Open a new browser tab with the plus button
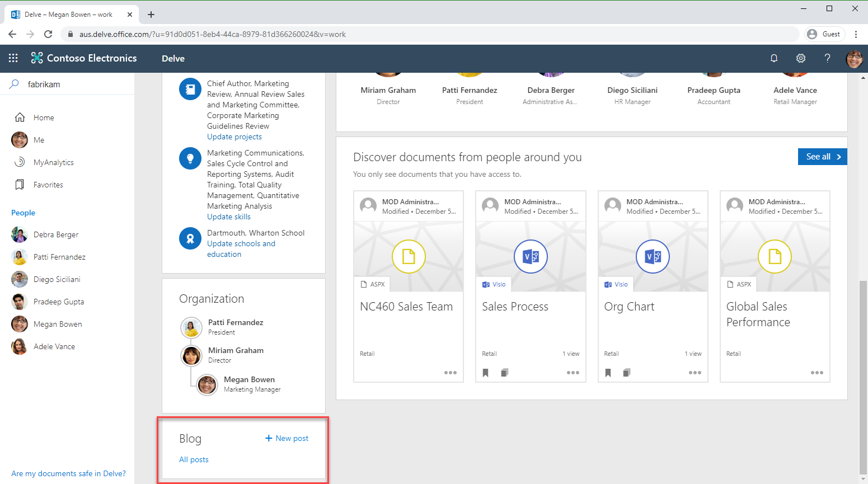868x484 pixels. coord(151,15)
